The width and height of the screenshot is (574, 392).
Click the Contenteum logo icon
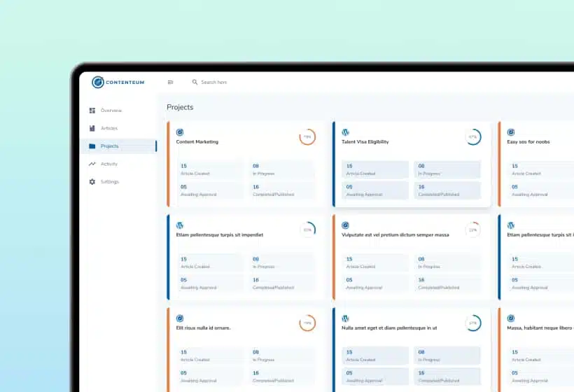[98, 83]
